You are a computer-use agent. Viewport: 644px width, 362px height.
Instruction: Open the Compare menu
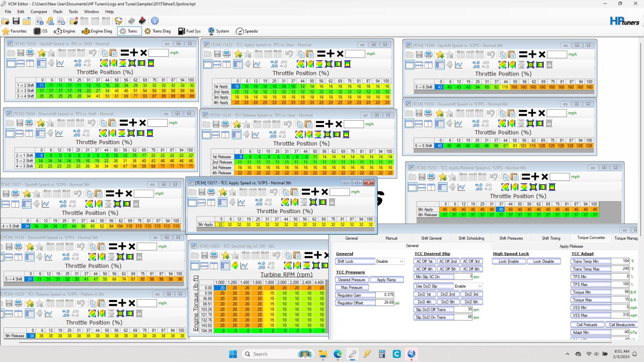39,12
